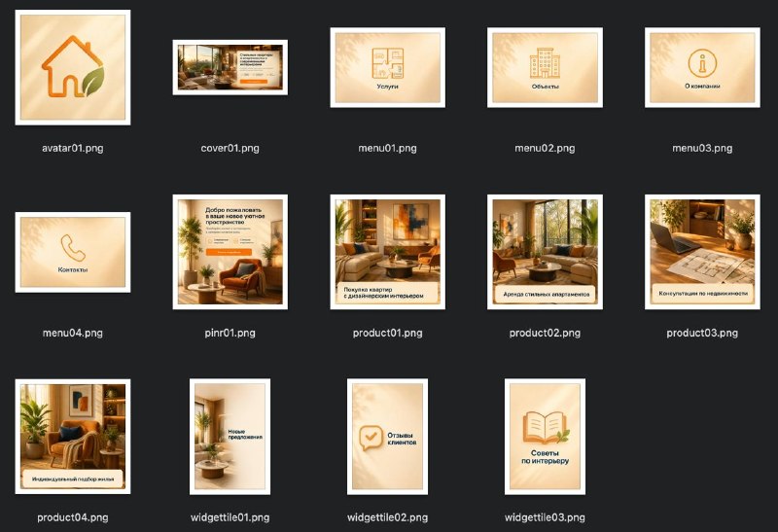Choose the product01.png living room thumbnail
The width and height of the screenshot is (778, 532).
tap(387, 252)
